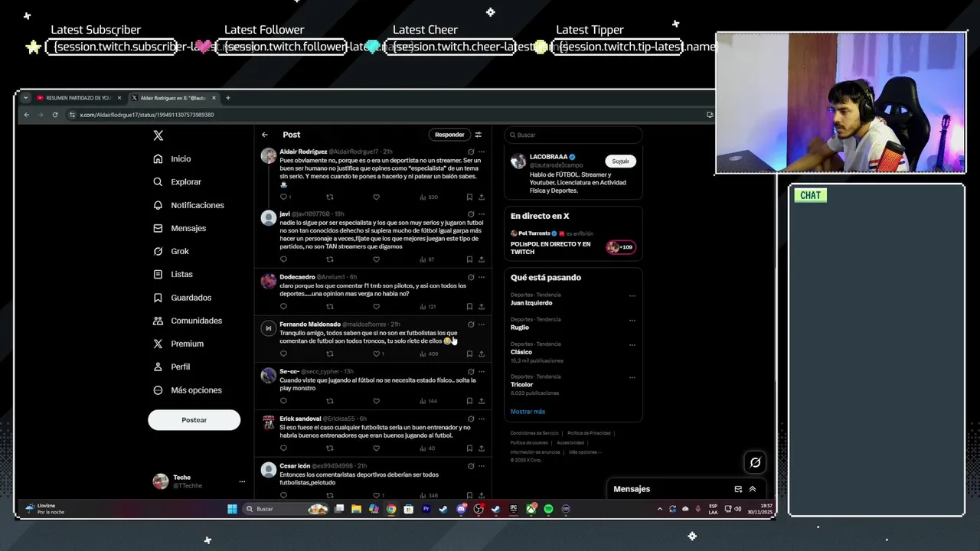Open Explorar in the sidebar
The height and width of the screenshot is (551, 980).
pos(177,182)
